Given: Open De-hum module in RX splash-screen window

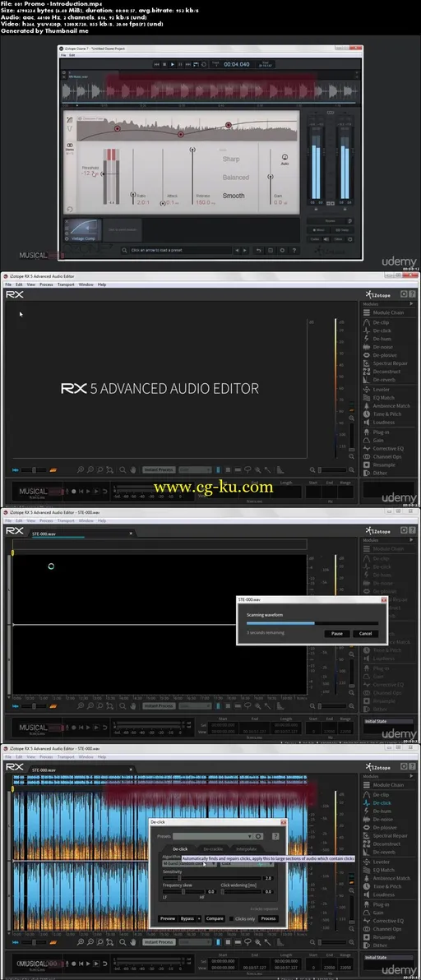Looking at the screenshot, I should point(382,338).
